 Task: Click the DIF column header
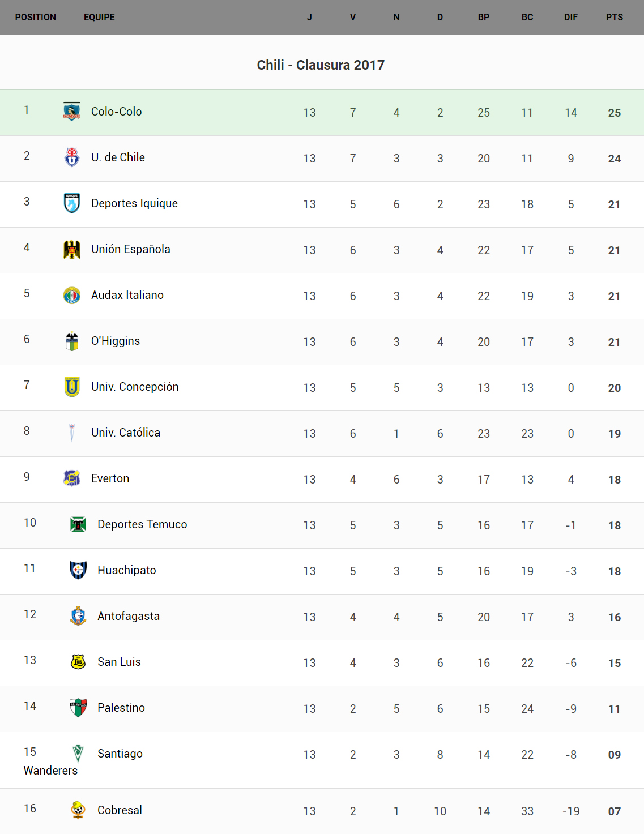(570, 18)
